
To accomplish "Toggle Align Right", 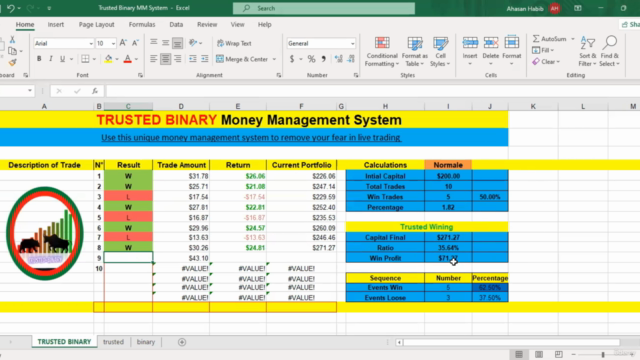I will [x=178, y=59].
